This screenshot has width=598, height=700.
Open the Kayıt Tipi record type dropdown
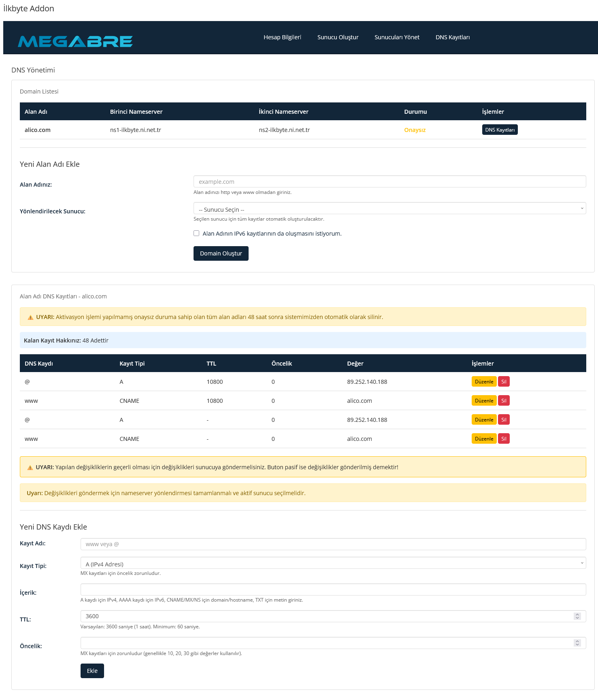point(333,564)
